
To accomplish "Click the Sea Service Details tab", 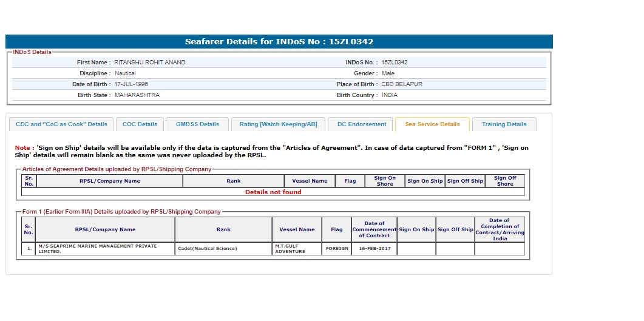I will [x=432, y=124].
